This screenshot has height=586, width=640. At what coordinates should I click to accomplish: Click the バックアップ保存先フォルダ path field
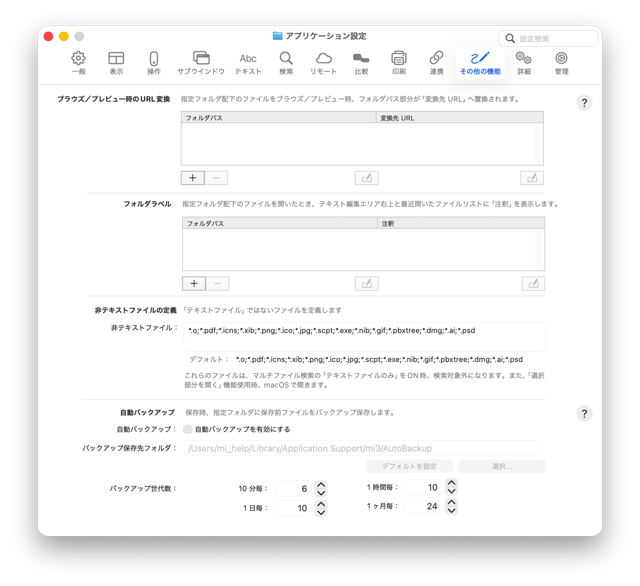coord(363,448)
